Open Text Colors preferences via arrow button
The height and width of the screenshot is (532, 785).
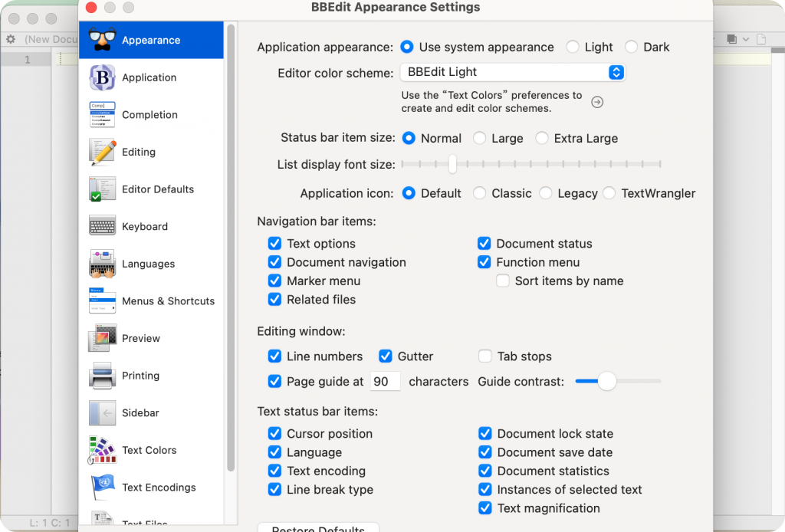[x=597, y=101]
